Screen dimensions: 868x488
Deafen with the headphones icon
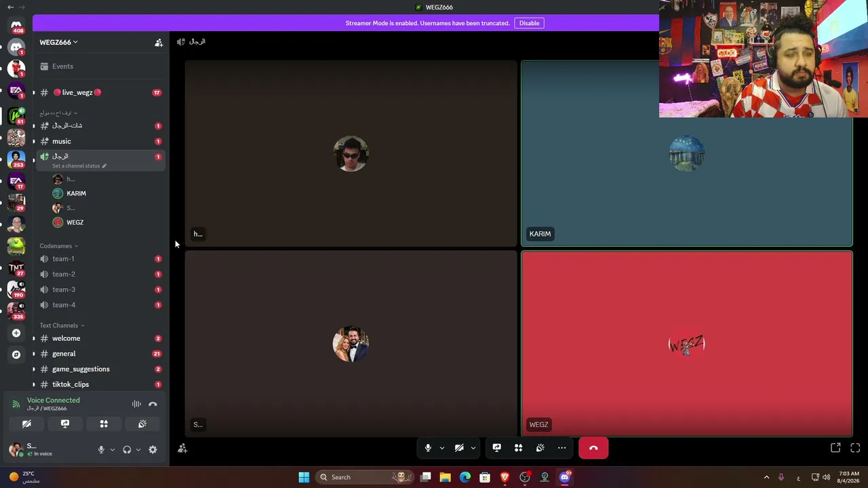(127, 449)
